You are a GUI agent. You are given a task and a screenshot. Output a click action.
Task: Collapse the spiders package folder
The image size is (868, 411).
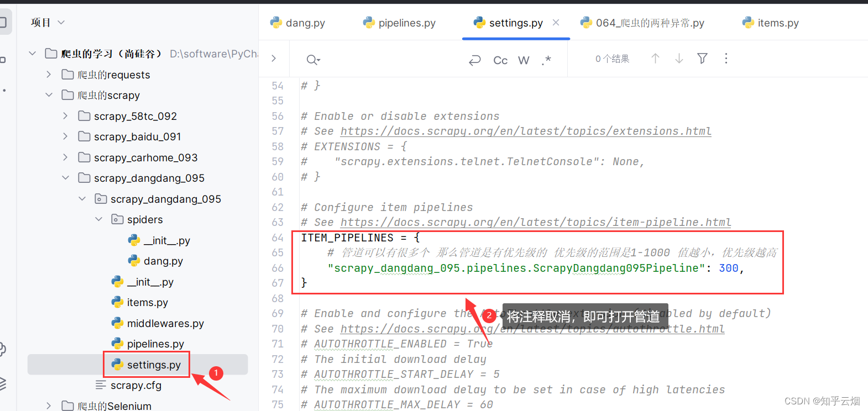pos(98,219)
